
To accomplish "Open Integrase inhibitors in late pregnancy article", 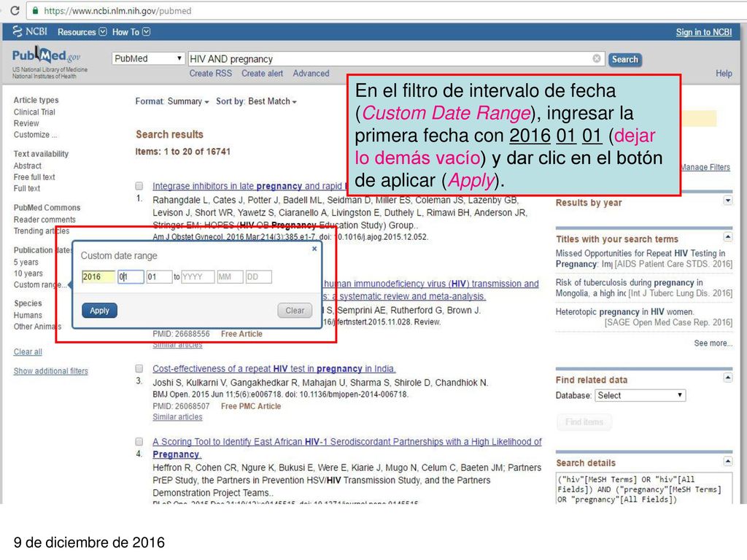I will click(249, 186).
